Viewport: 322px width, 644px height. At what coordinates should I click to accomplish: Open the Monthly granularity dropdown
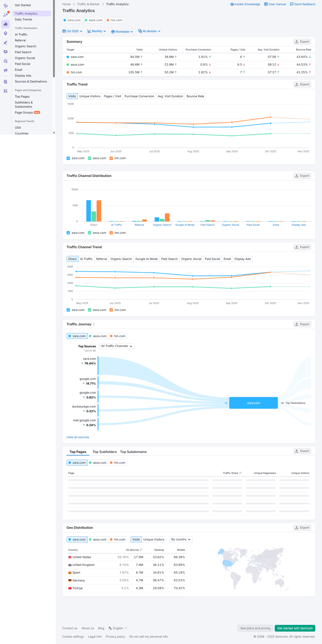97,31
